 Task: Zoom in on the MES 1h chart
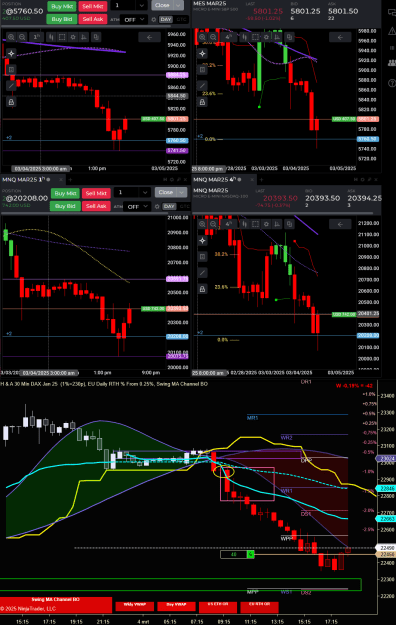(x=11, y=37)
